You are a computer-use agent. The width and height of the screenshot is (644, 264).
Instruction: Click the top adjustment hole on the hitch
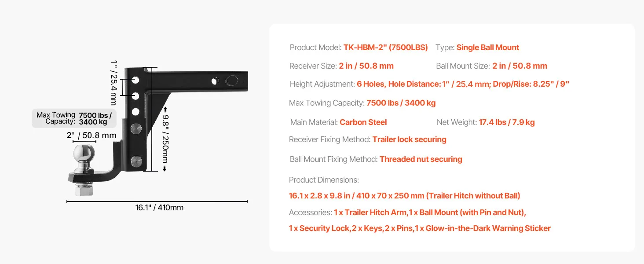[x=135, y=81]
